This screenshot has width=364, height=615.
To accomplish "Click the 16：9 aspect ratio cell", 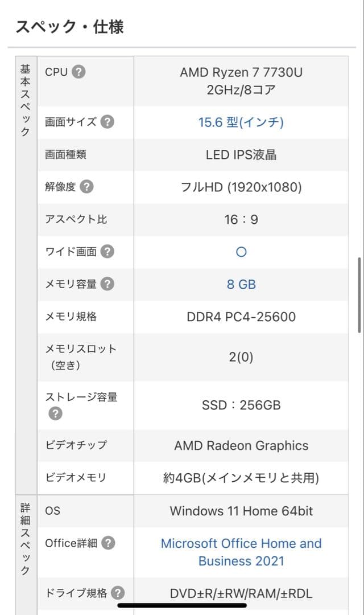I will (x=241, y=219).
